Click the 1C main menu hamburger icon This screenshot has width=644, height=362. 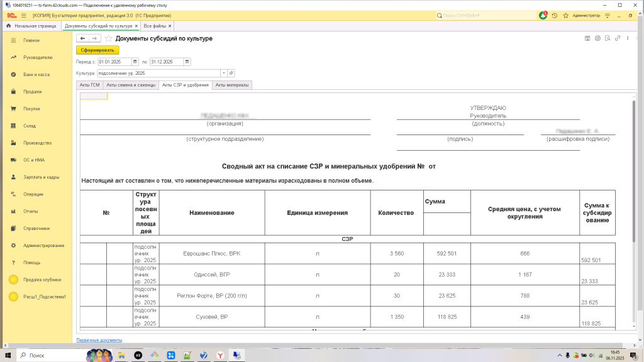click(x=24, y=16)
